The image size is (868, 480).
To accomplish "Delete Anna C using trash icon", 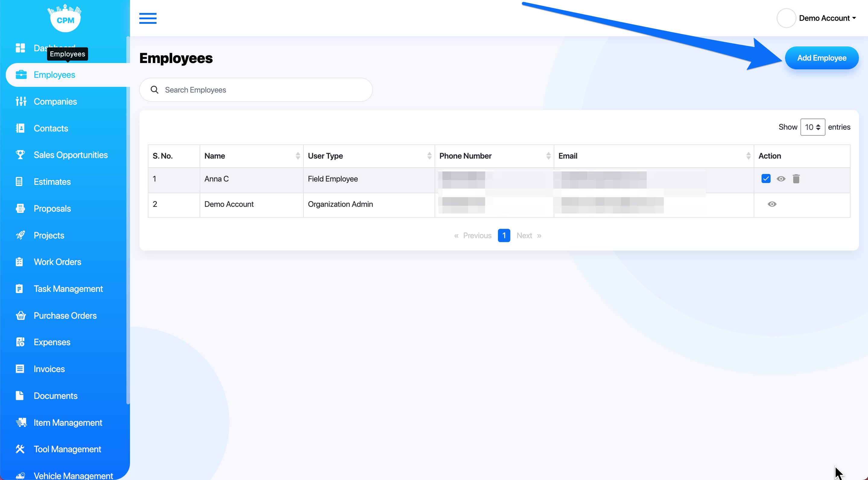I will tap(796, 179).
